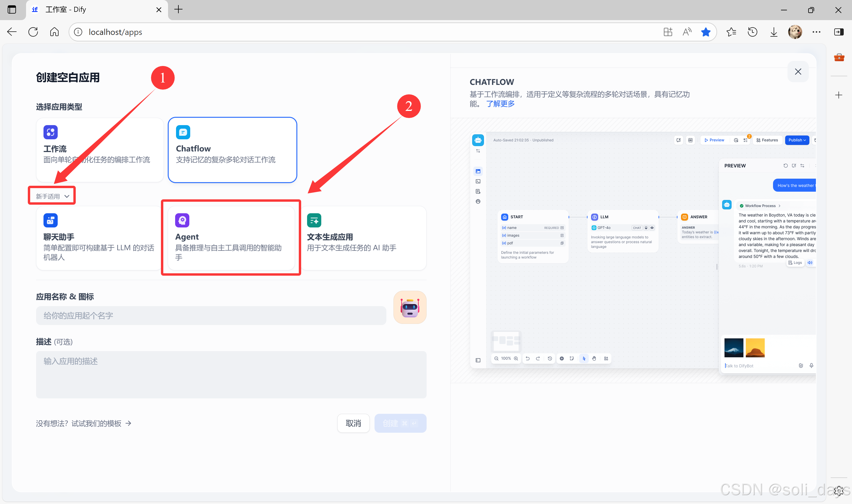Open Settings and more menu

click(816, 32)
